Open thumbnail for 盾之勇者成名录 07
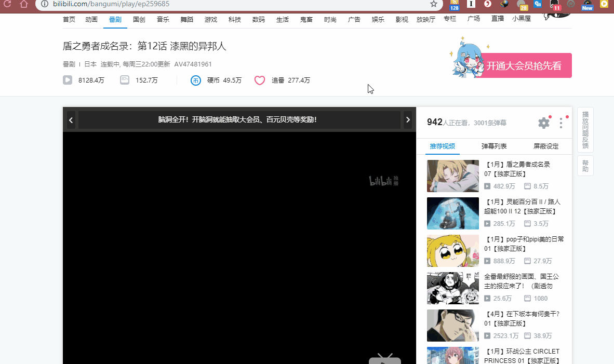Screen dimensions: 614x364 tap(452, 176)
